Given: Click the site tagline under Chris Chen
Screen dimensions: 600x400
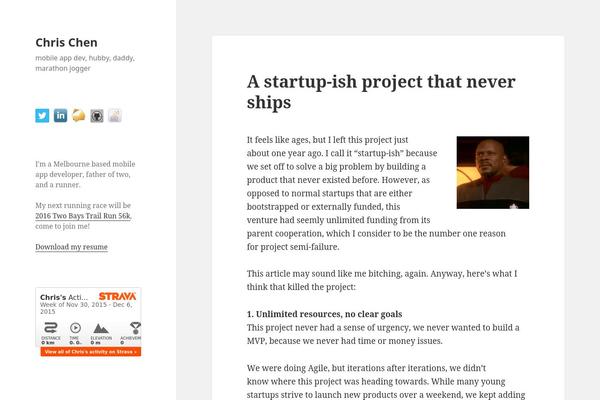Looking at the screenshot, I should click(x=85, y=63).
